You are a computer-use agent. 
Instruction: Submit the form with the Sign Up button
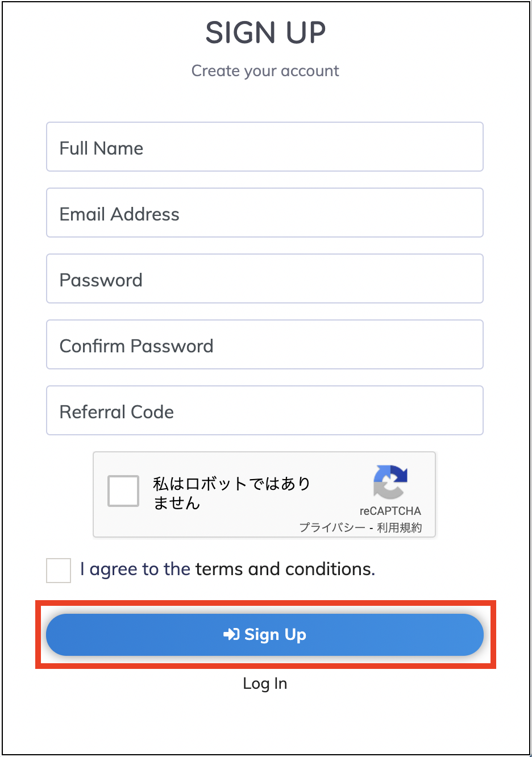(x=265, y=635)
